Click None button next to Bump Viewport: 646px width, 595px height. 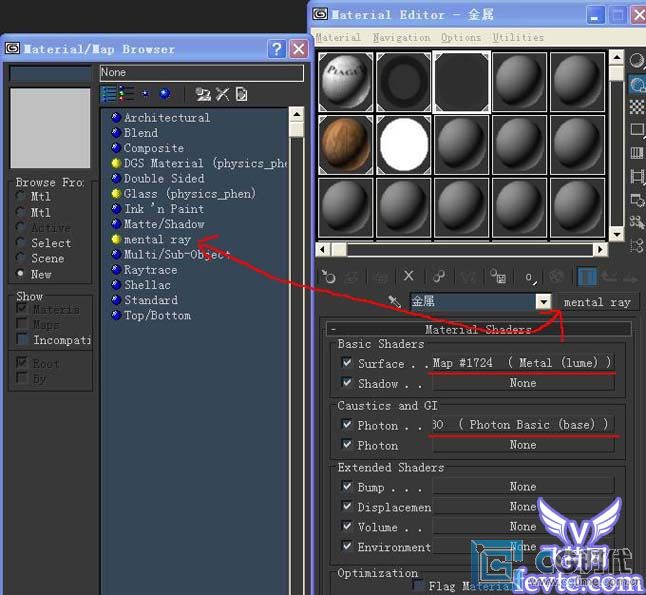pyautogui.click(x=523, y=487)
